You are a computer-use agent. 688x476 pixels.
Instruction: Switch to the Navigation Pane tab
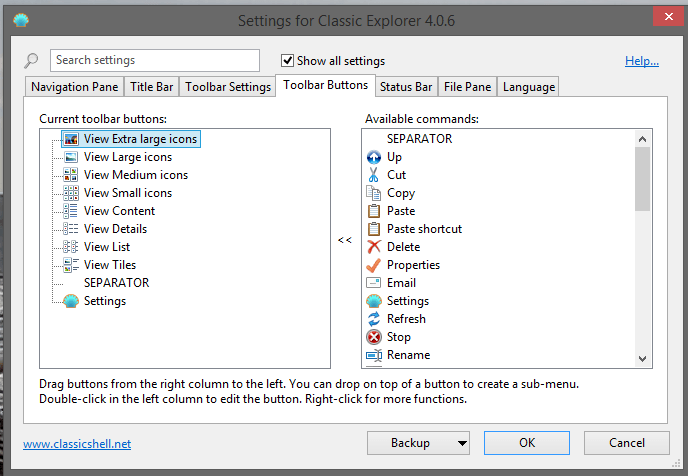pos(75,87)
